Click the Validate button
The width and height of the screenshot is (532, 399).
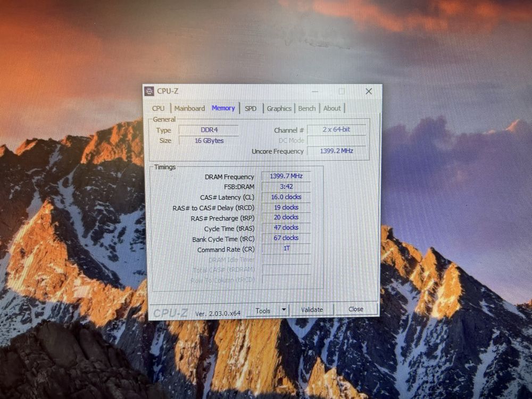pyautogui.click(x=312, y=310)
